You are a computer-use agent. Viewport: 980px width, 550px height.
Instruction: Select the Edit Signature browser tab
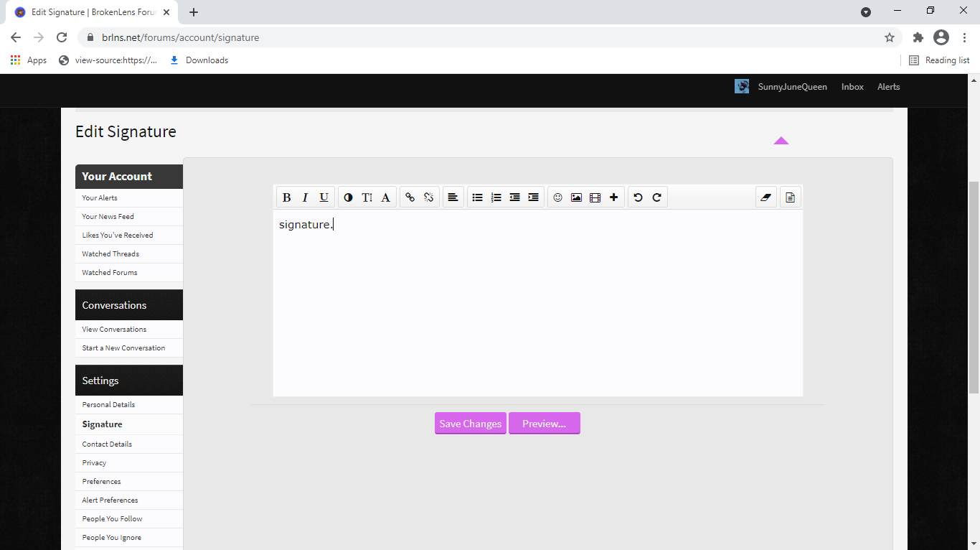[x=92, y=12]
